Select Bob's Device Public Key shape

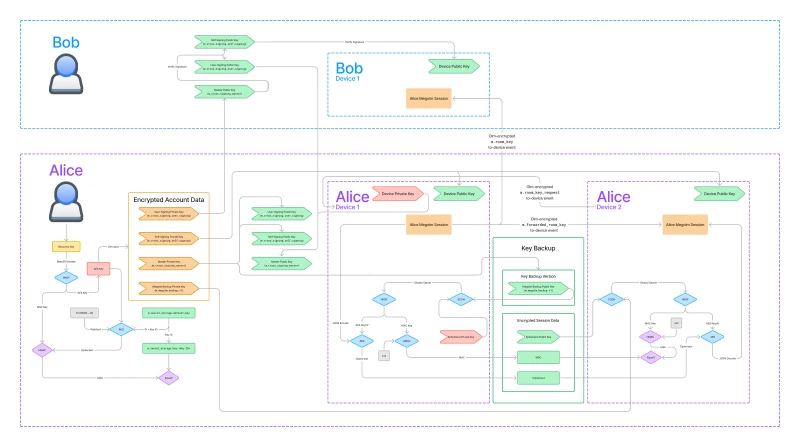[452, 67]
